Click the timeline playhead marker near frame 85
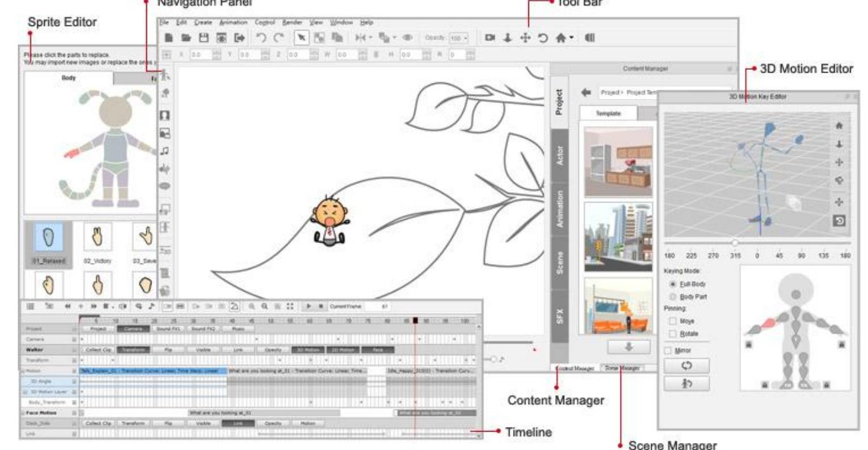Image resolution: width=868 pixels, height=450 pixels. click(x=415, y=321)
